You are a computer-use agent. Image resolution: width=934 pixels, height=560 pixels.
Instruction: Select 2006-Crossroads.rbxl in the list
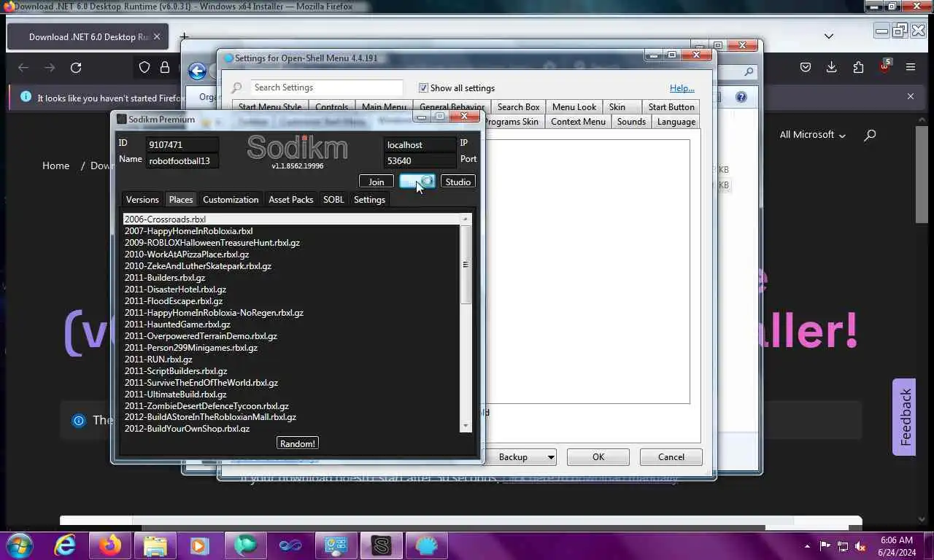click(x=291, y=219)
